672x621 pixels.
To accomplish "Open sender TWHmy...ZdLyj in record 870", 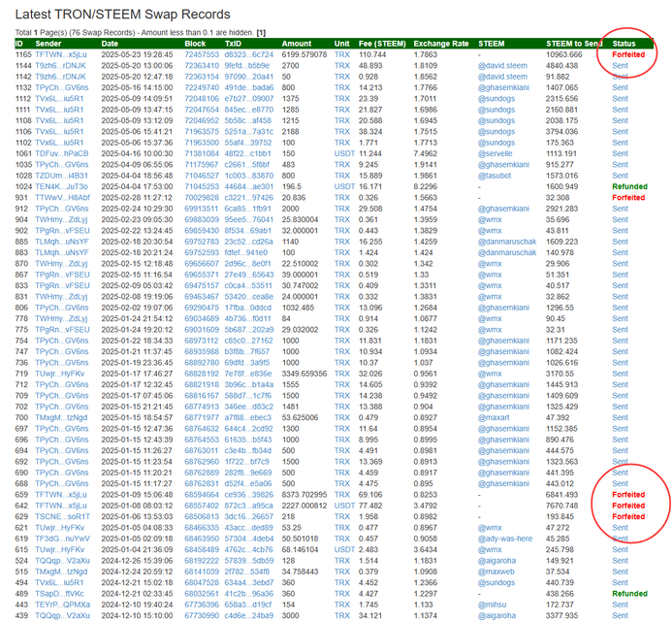I will click(61, 264).
